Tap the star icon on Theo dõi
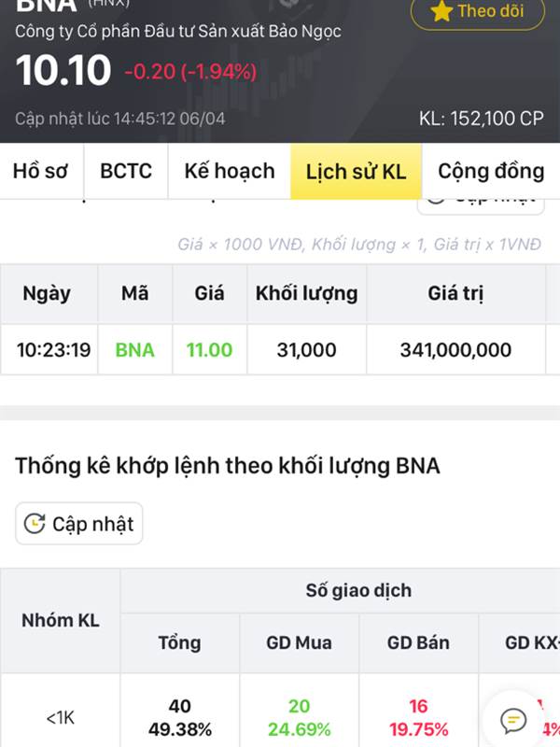 coord(441,11)
